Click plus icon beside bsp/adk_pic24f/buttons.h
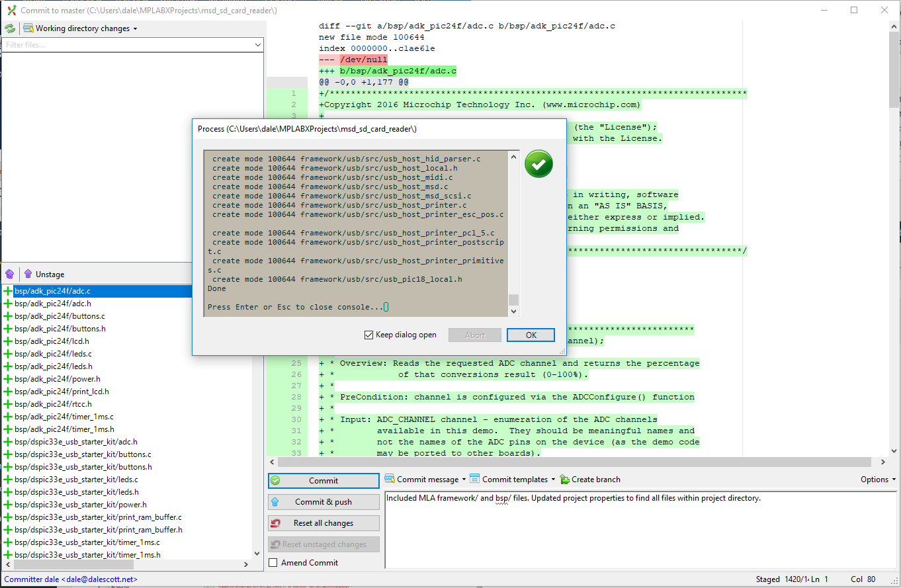 click(8, 329)
